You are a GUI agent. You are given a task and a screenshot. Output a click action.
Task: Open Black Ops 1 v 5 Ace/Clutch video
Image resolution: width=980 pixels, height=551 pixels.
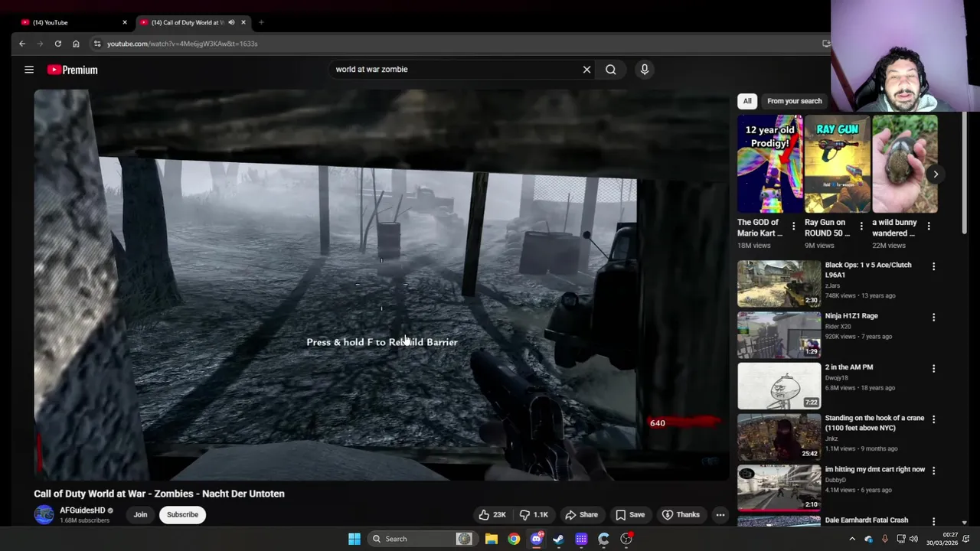(868, 269)
